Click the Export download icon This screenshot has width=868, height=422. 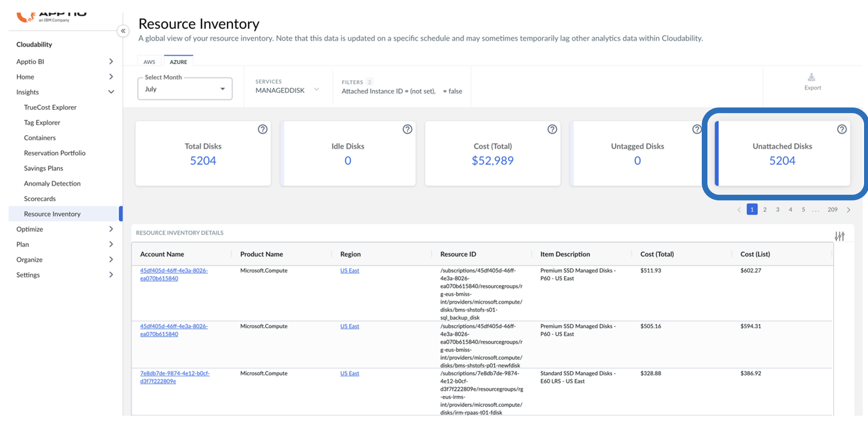pos(812,77)
